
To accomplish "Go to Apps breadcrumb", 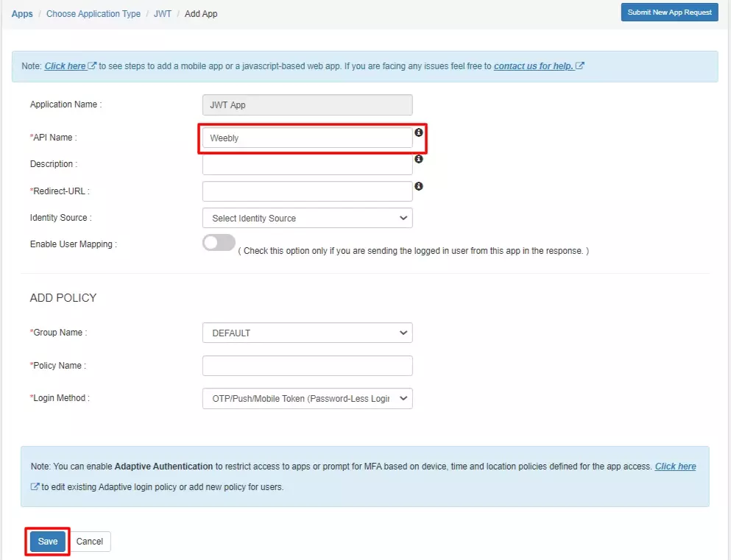I will [x=22, y=13].
